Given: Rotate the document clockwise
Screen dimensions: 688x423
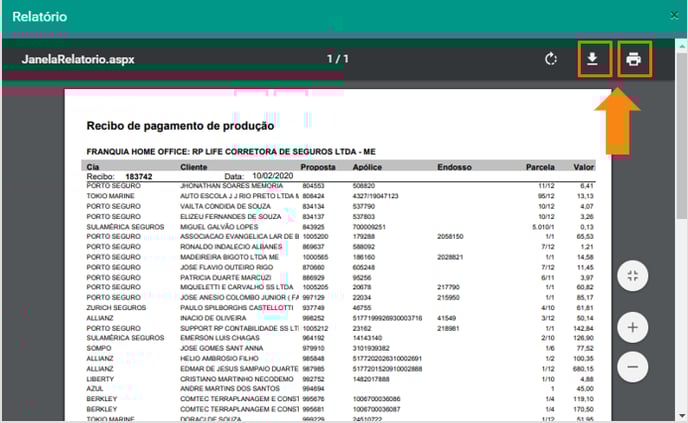Looking at the screenshot, I should tap(551, 59).
